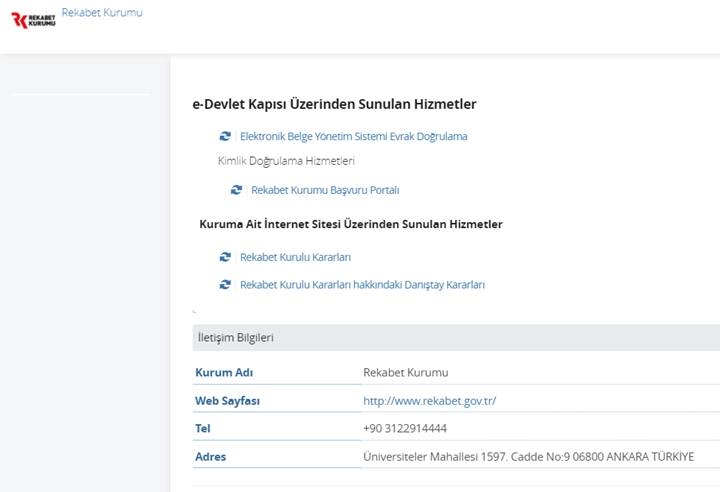Open Rekabet Kurulu Kararları hakkındaki Danıştay Kararları
Image resolution: width=720 pixels, height=492 pixels.
pyautogui.click(x=362, y=285)
